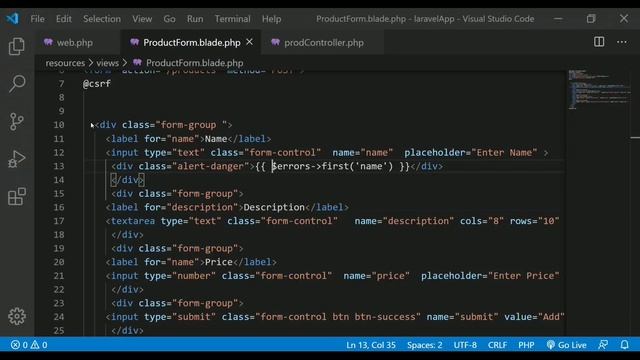Click the ProductForm.blade.php breadcrumb
The width and height of the screenshot is (640, 360).
[x=188, y=63]
